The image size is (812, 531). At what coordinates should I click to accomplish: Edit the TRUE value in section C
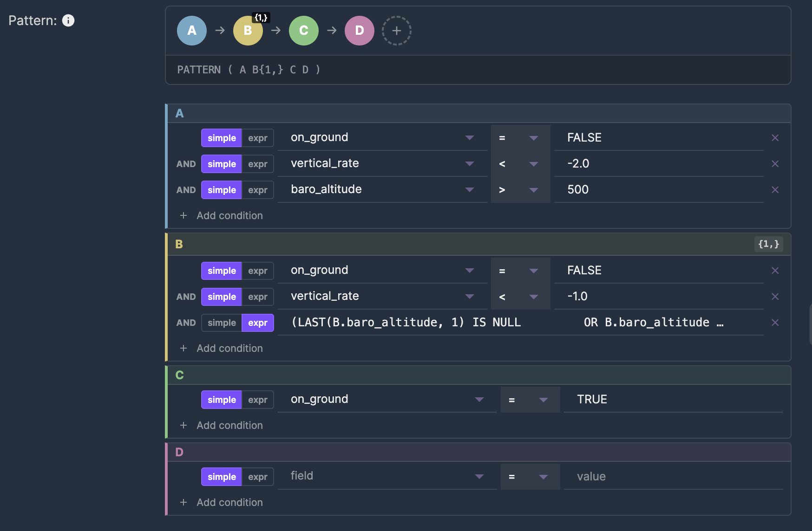pos(674,400)
